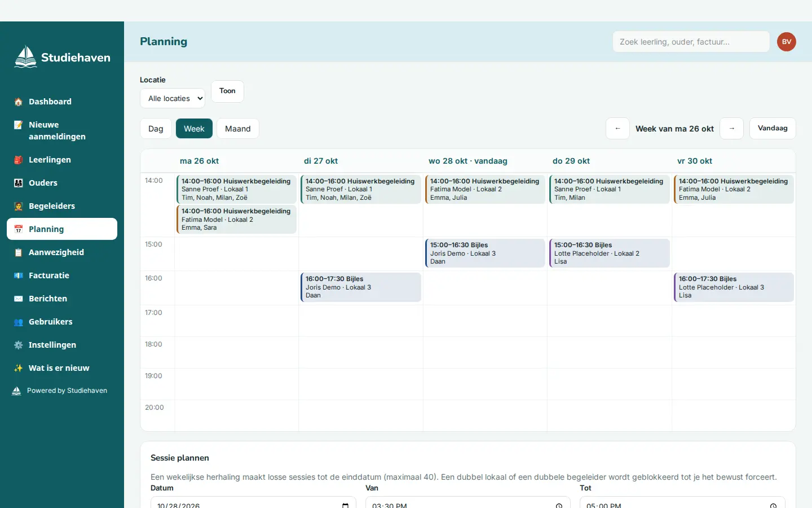Switch to Dag view
The image size is (812, 508).
tap(156, 129)
